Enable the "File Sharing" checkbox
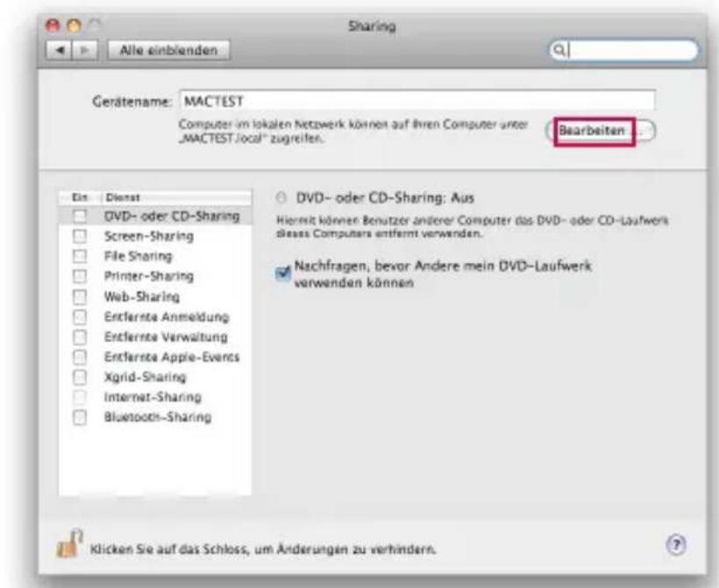719x588 pixels. tap(80, 256)
